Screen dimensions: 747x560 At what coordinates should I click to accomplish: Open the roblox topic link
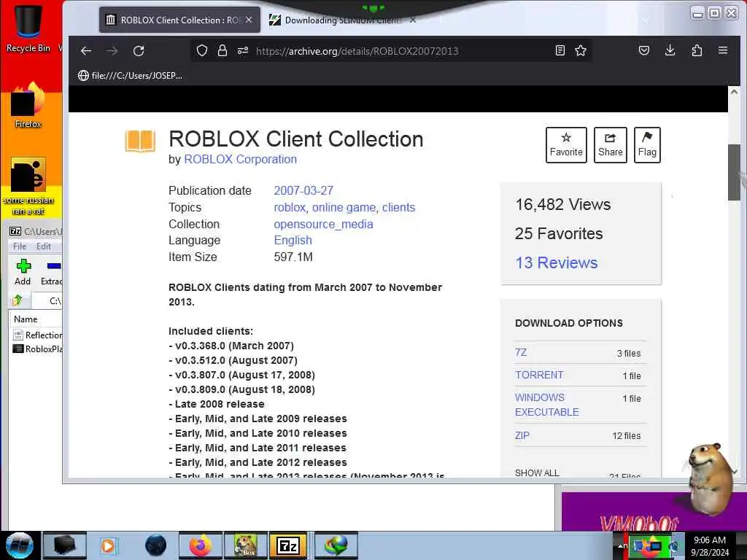[x=290, y=208]
